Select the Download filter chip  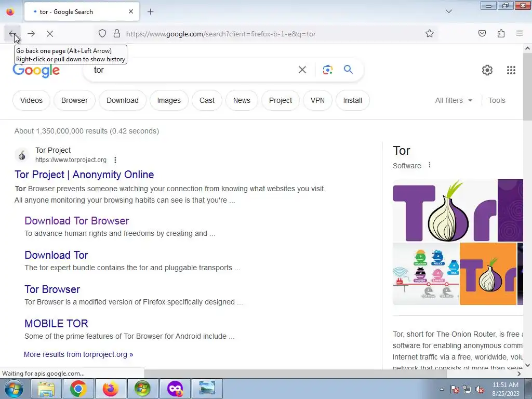pyautogui.click(x=123, y=100)
